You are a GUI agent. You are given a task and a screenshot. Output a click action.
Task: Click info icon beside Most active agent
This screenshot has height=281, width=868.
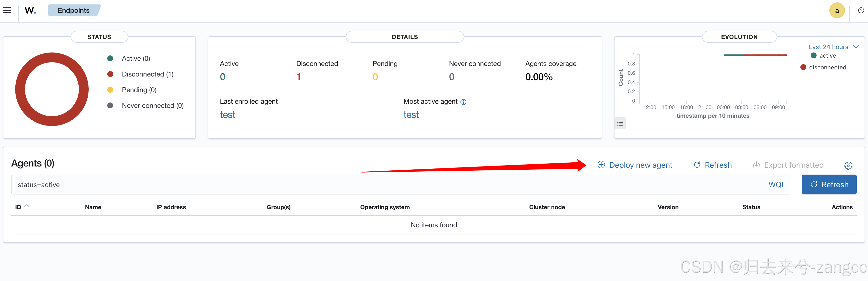coord(463,102)
